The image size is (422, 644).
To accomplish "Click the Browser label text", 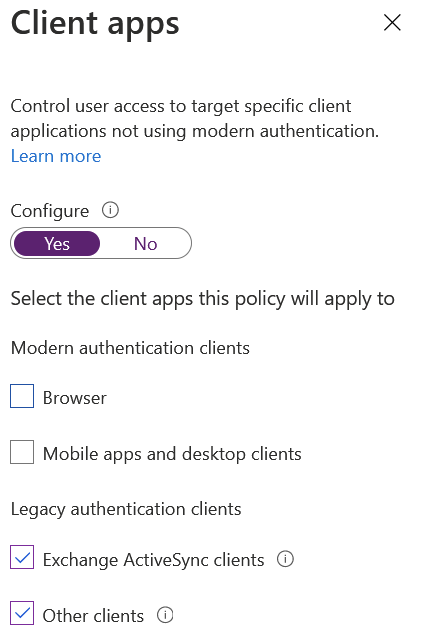I will point(75,398).
